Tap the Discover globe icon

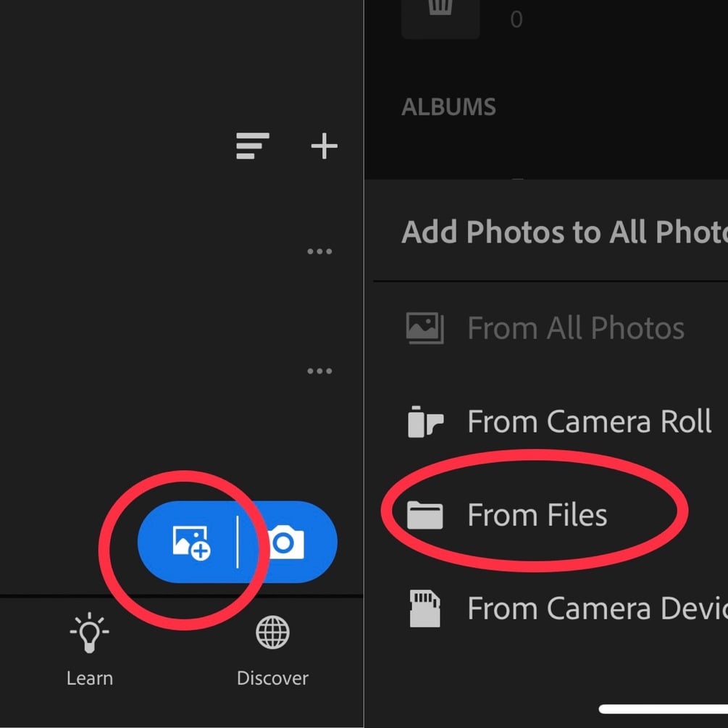point(273,633)
